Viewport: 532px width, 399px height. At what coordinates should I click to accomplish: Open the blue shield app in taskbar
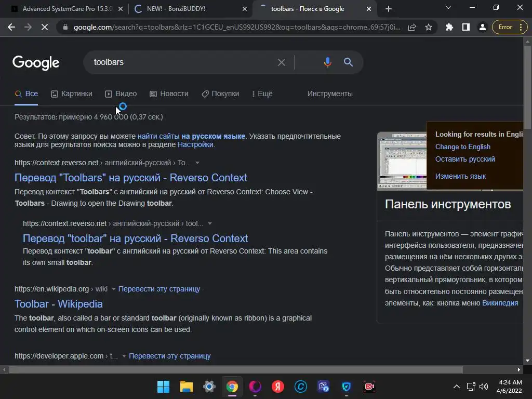[347, 387]
